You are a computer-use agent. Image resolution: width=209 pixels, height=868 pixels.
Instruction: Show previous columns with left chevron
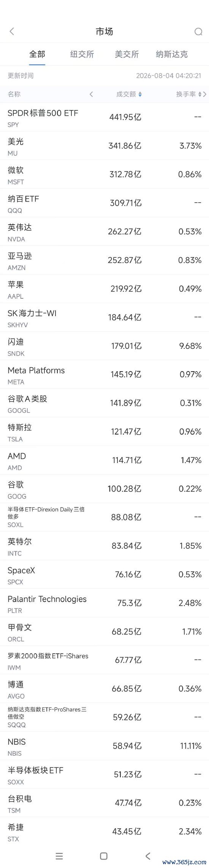91,94
